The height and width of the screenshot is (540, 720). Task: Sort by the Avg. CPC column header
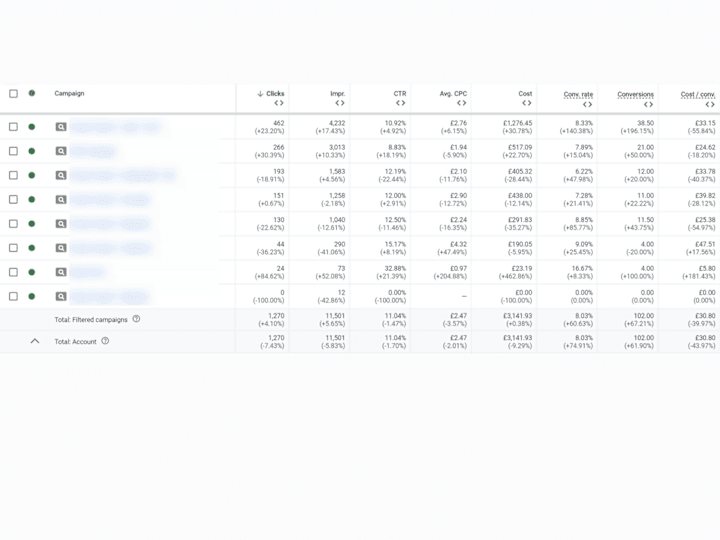[x=453, y=94]
